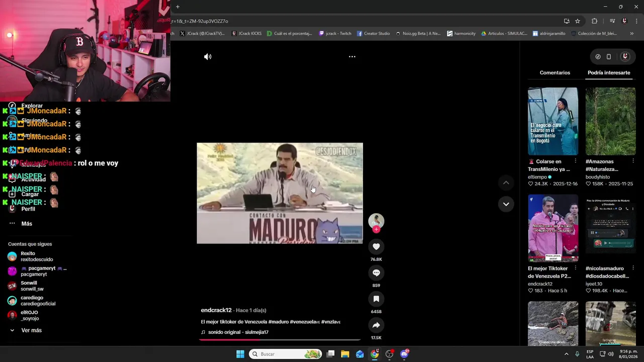644x362 pixels.
Task: Open the Creator Studio bookmark
Action: pyautogui.click(x=373, y=34)
